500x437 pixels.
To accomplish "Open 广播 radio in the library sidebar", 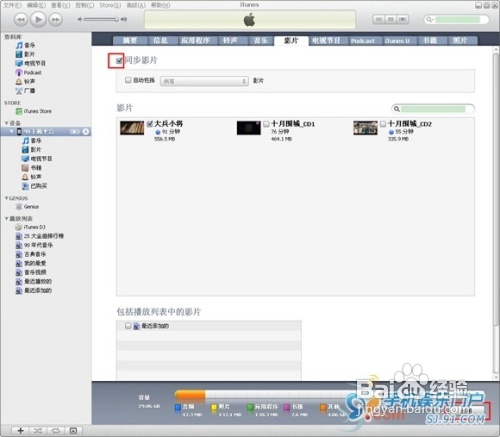I will [26, 90].
